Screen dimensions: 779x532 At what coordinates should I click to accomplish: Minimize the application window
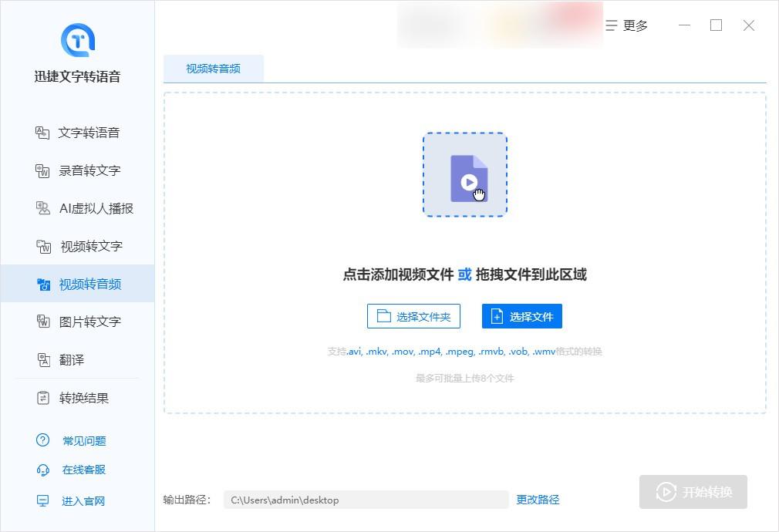[x=685, y=25]
